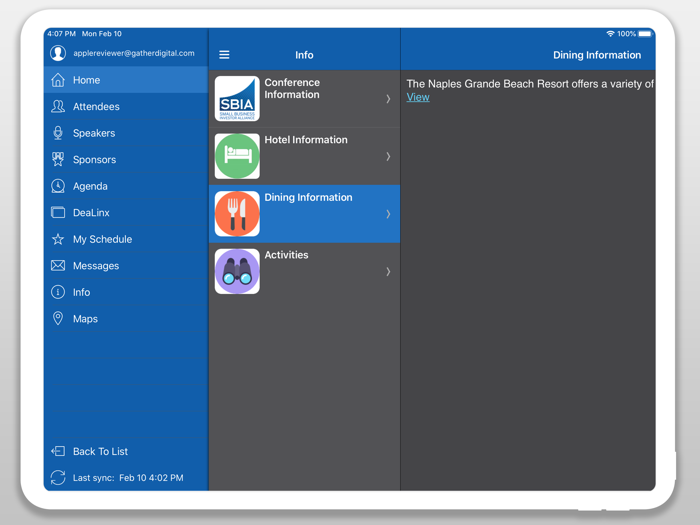Open Maps menu item
Screen dimensions: 700x525
tap(126, 318)
